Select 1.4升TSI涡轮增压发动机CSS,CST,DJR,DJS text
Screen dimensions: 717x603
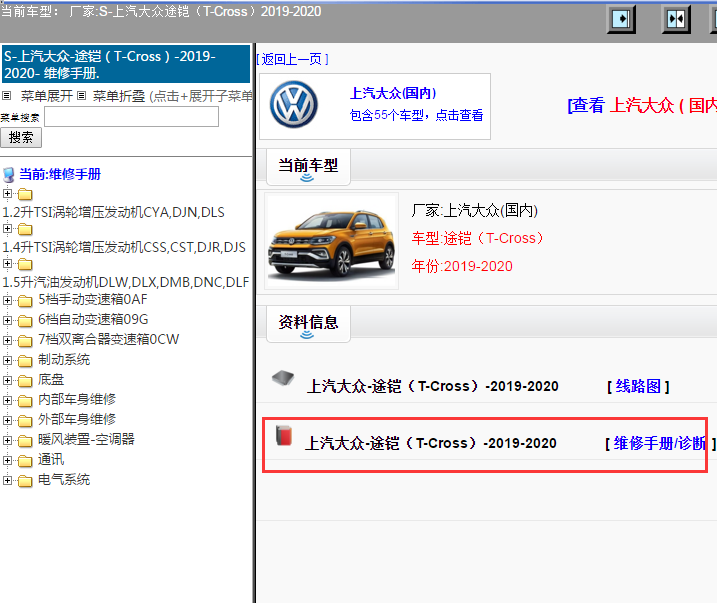pyautogui.click(x=124, y=247)
